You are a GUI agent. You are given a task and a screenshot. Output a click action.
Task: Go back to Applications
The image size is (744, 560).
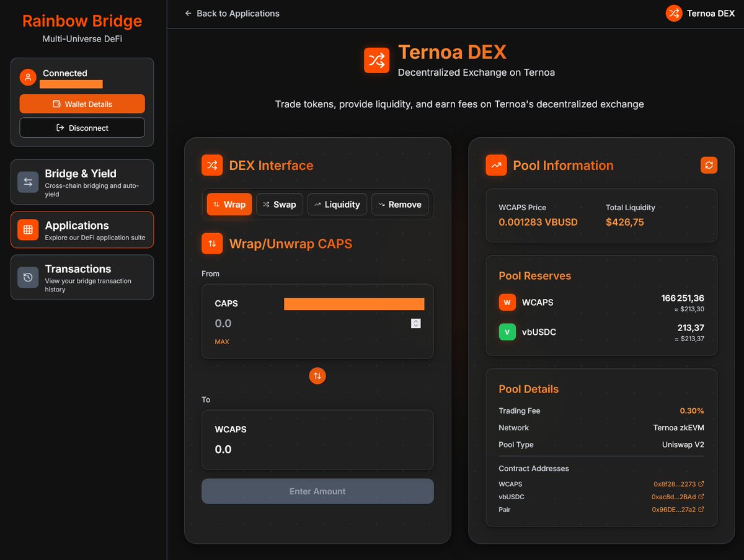coord(232,13)
